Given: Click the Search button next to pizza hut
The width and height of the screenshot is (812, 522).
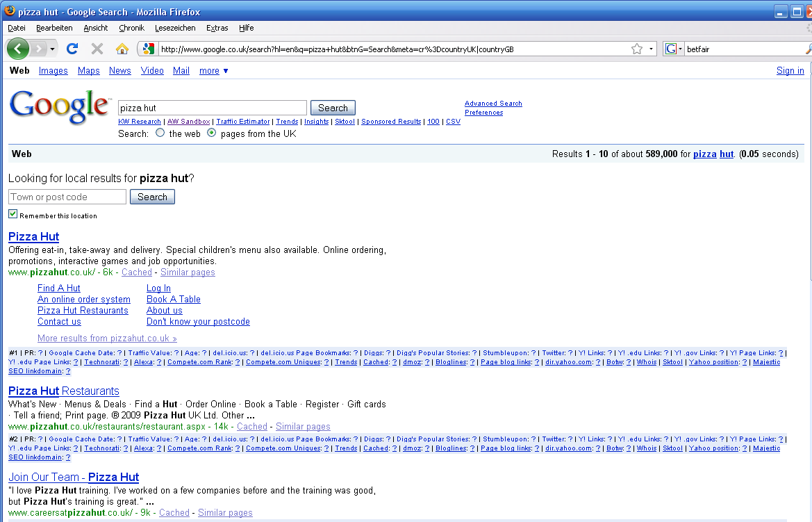Looking at the screenshot, I should 333,108.
